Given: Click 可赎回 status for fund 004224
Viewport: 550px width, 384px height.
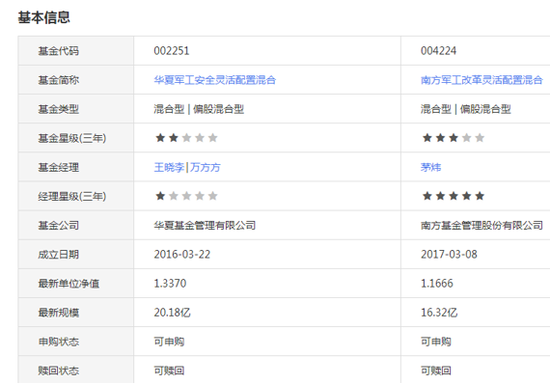Looking at the screenshot, I should [x=436, y=371].
